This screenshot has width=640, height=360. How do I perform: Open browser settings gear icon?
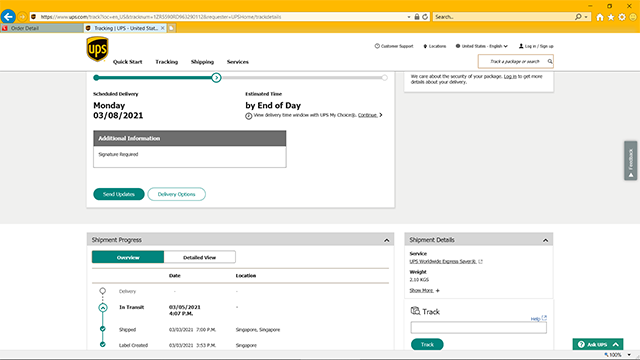622,17
